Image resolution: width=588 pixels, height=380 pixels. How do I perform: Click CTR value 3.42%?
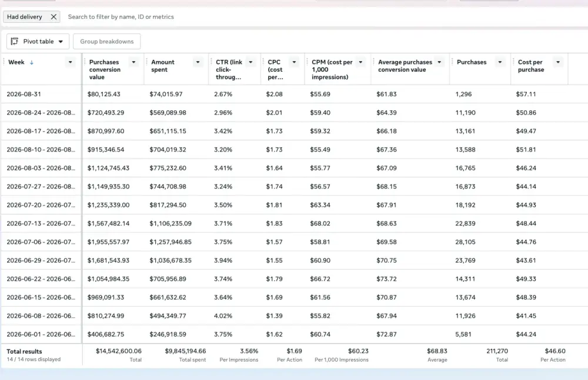click(x=223, y=131)
